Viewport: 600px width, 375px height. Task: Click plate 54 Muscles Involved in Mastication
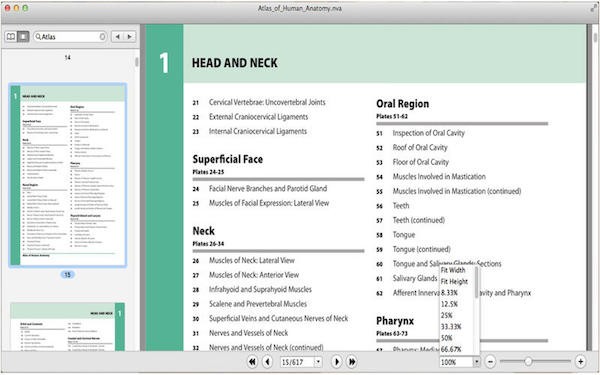439,176
